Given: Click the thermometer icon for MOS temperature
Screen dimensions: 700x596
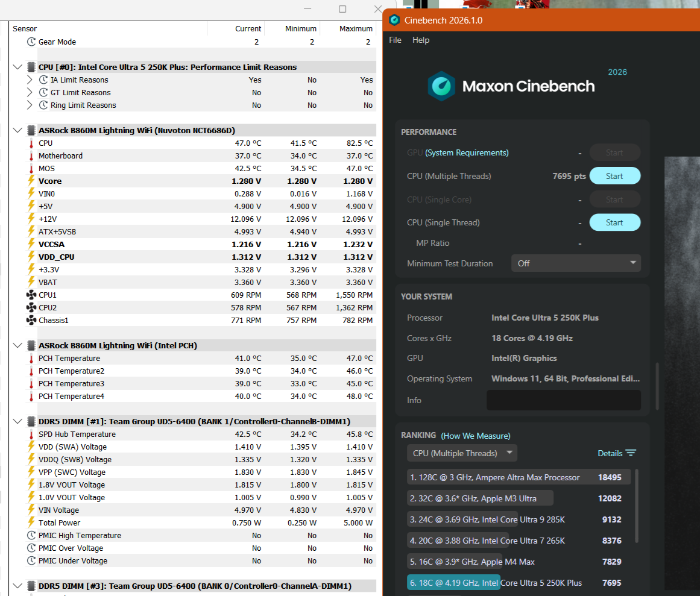Looking at the screenshot, I should (31, 169).
